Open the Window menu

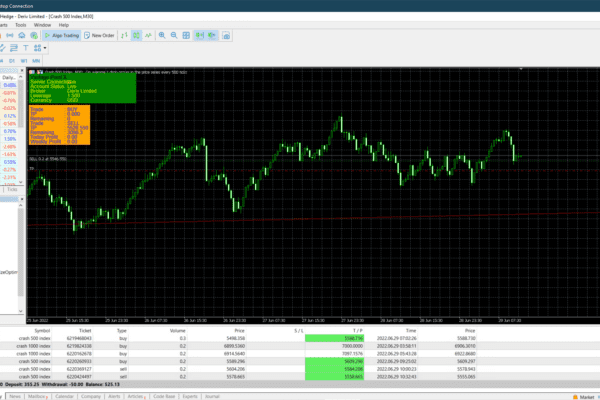(42, 25)
